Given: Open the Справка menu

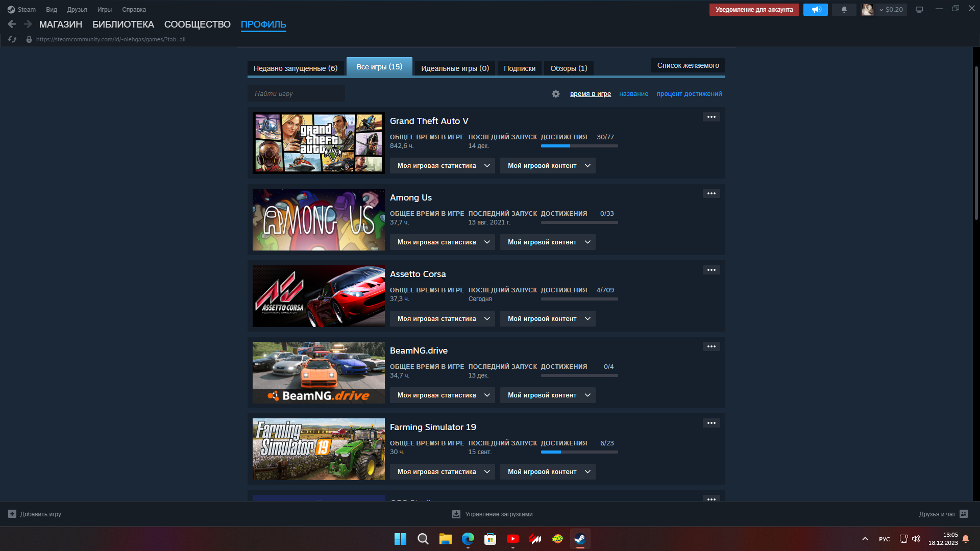Looking at the screenshot, I should [134, 10].
